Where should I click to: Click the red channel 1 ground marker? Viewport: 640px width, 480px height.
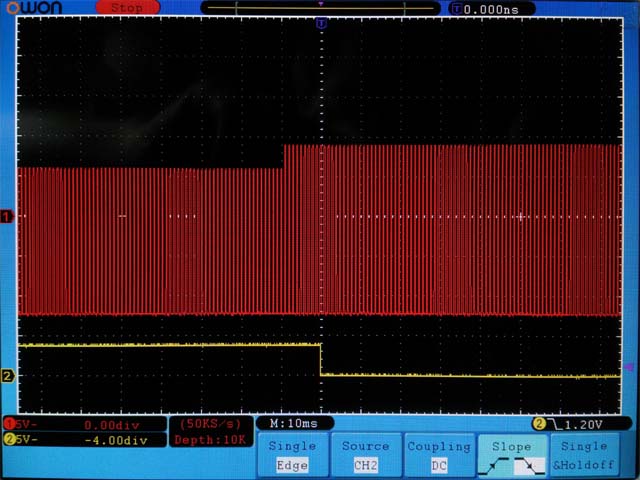coord(7,216)
